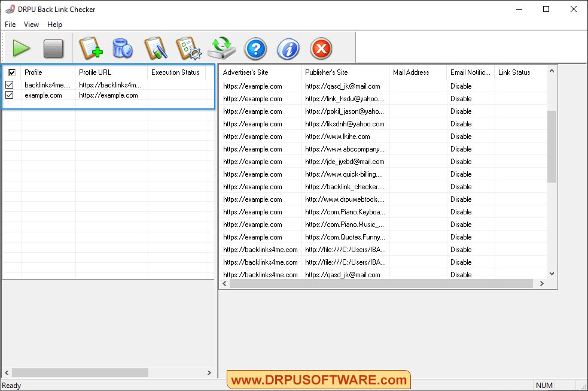Screen dimensions: 588x391
Task: Open the Help menu
Action: tap(54, 25)
